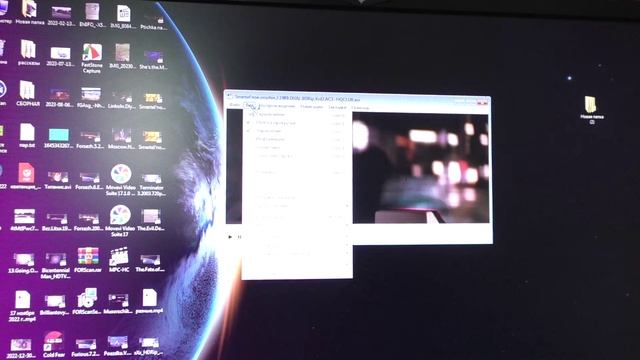Image resolution: width=640 pixels, height=360 pixels.
Task: Close the open Вид menu in player
Action: 249,106
